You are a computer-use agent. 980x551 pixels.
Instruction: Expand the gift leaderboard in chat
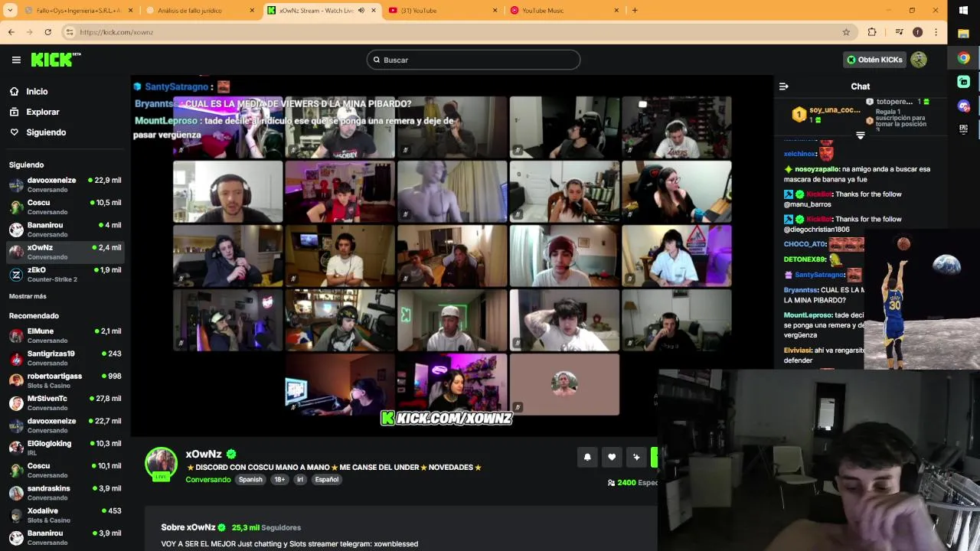coord(861,135)
